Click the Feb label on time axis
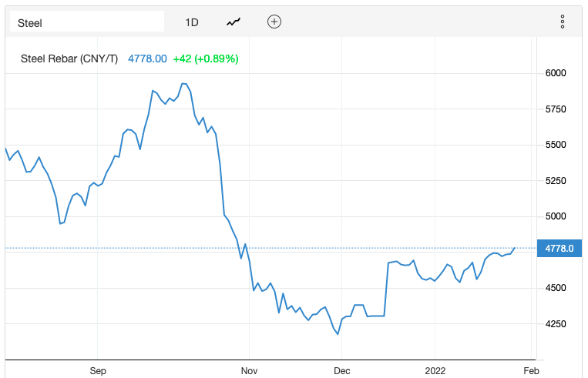588x378 pixels. pos(532,370)
